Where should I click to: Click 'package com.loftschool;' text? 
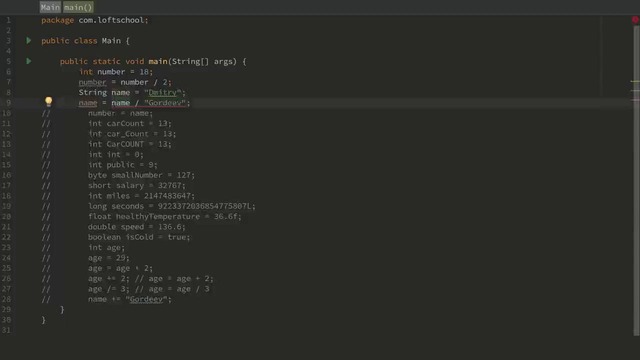pos(95,20)
